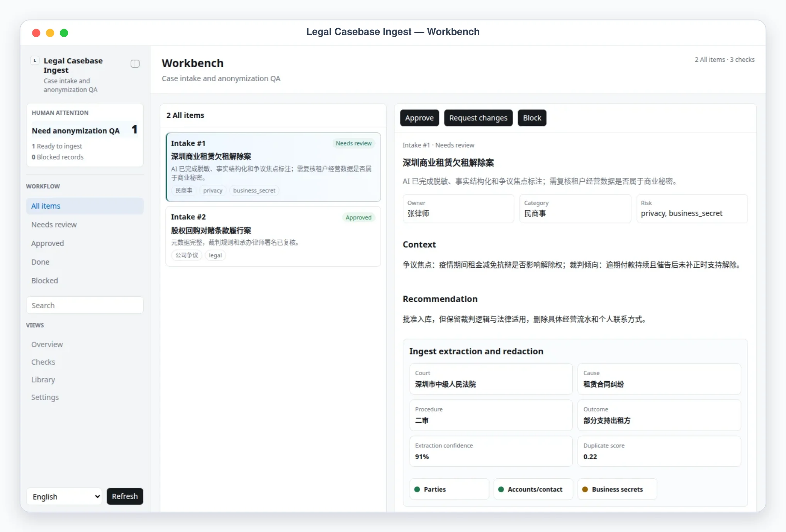Click the Duplicate score 0.22 value
The width and height of the screenshot is (786, 532).
pyautogui.click(x=590, y=457)
